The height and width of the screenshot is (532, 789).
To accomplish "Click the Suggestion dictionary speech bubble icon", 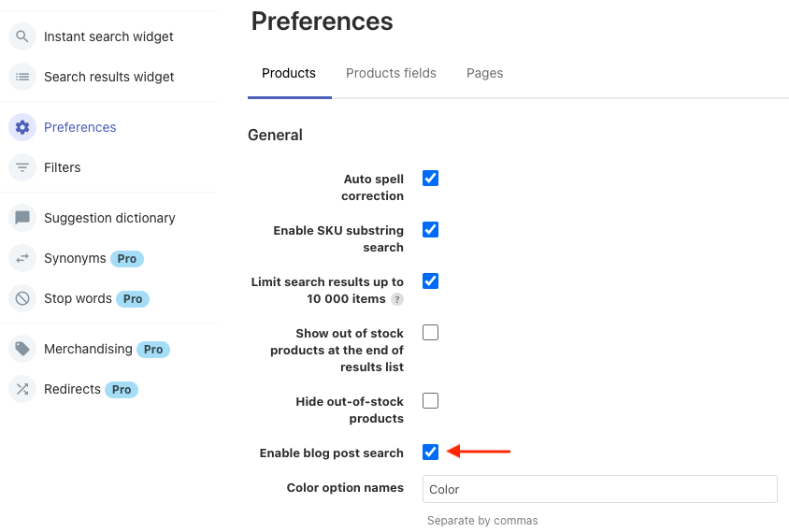I will (x=22, y=218).
